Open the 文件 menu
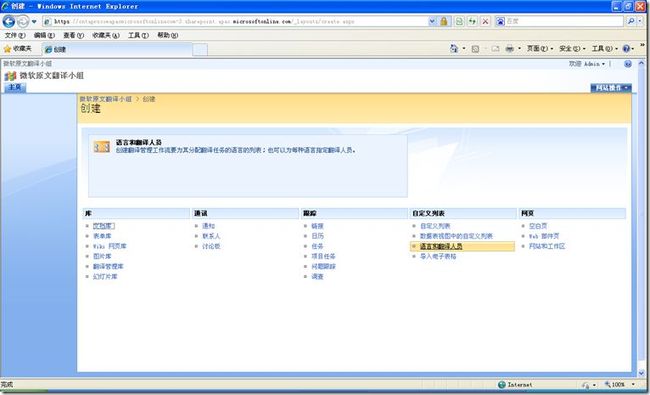The height and width of the screenshot is (395, 650). click(15, 35)
